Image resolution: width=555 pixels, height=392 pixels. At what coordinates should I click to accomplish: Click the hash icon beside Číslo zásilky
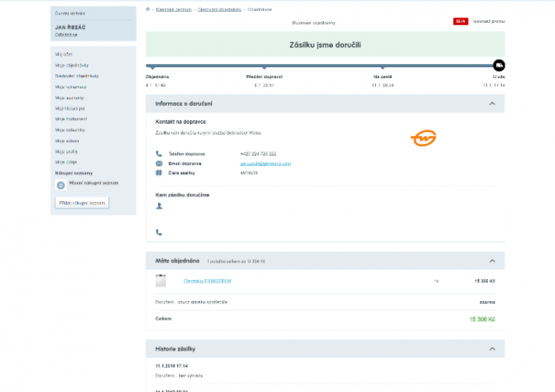[x=159, y=172]
